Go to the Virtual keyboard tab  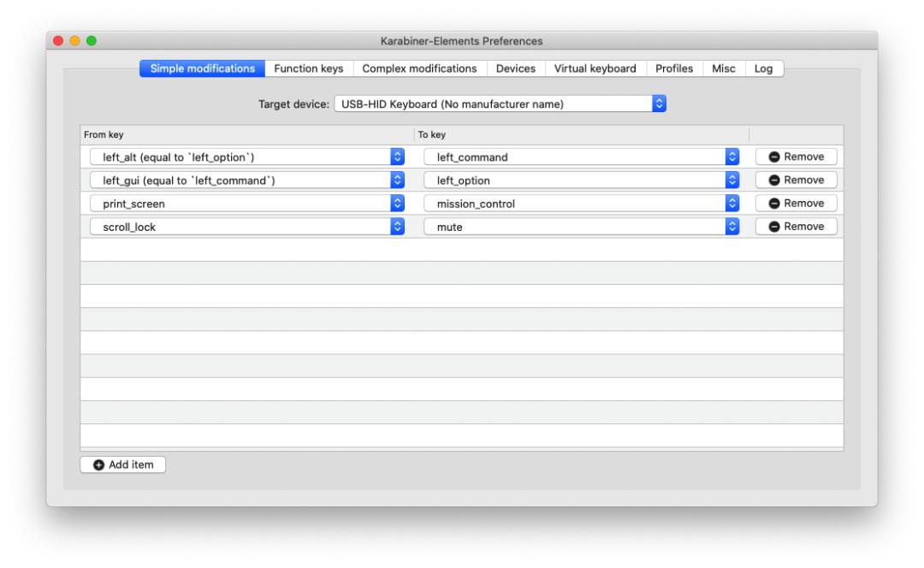(595, 68)
